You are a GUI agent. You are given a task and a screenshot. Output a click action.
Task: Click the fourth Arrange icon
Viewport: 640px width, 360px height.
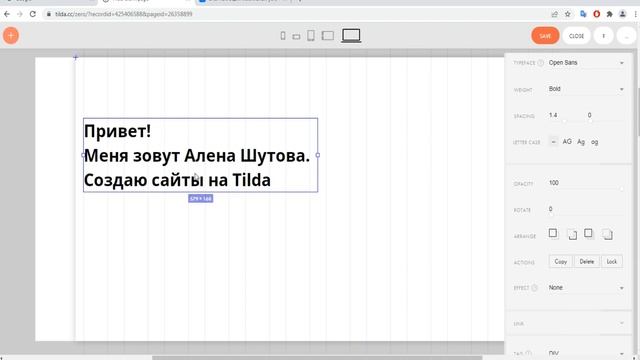[607, 234]
